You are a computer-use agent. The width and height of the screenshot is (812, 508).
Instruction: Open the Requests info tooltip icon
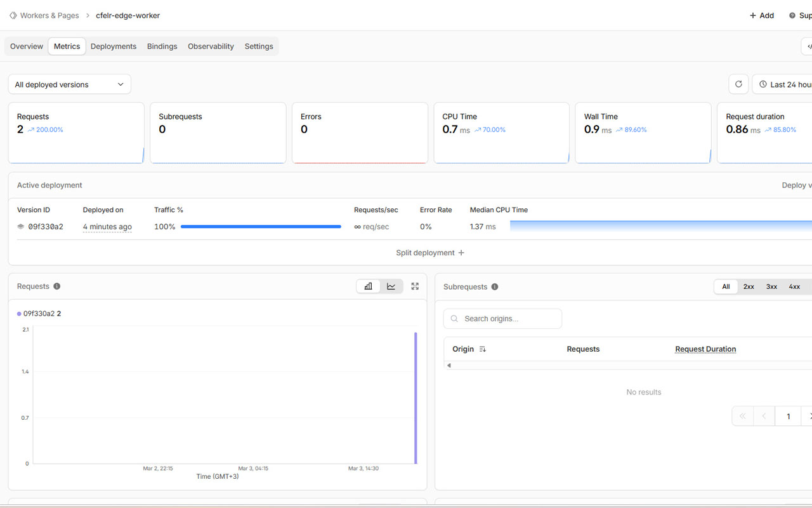[56, 286]
